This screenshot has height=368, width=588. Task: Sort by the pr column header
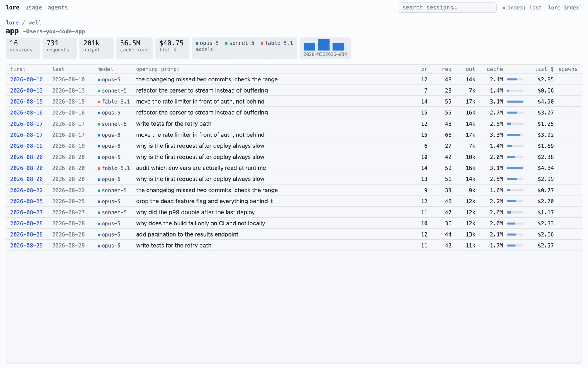coord(424,69)
